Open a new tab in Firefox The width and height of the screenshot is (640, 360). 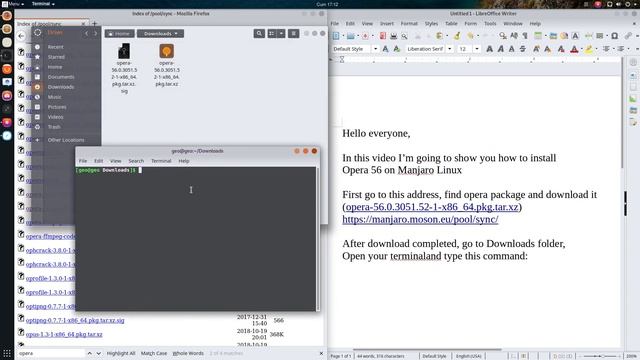click(x=94, y=24)
